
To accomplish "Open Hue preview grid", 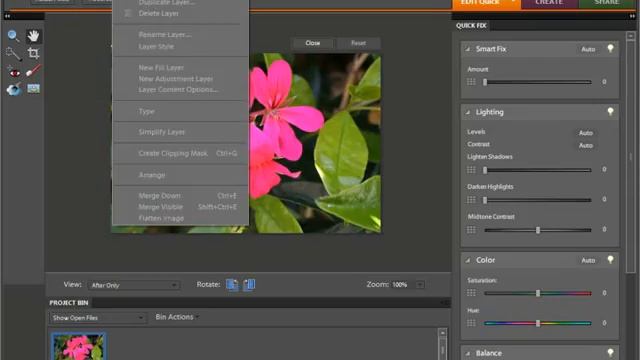I will tap(471, 323).
